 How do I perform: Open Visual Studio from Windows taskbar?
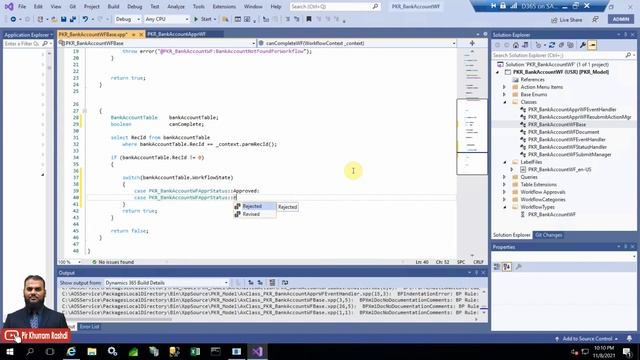click(x=257, y=351)
